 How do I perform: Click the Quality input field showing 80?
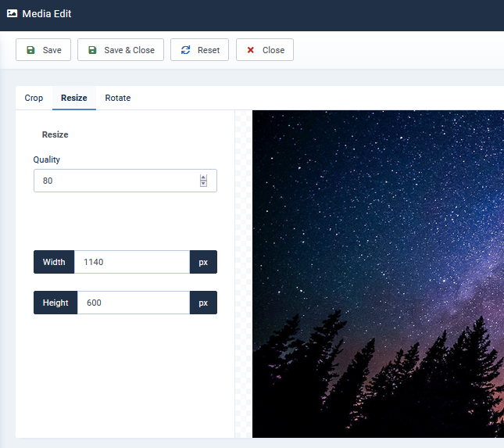tap(125, 181)
